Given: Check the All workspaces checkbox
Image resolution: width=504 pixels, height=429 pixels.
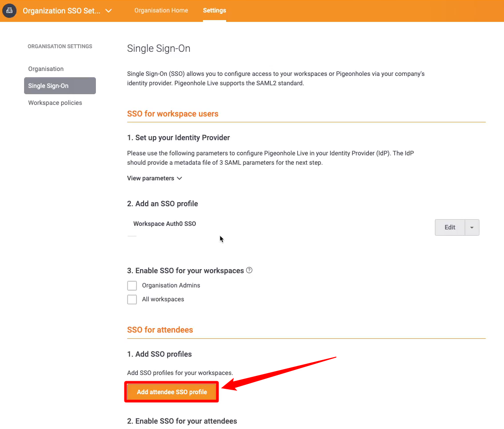Looking at the screenshot, I should 132,299.
